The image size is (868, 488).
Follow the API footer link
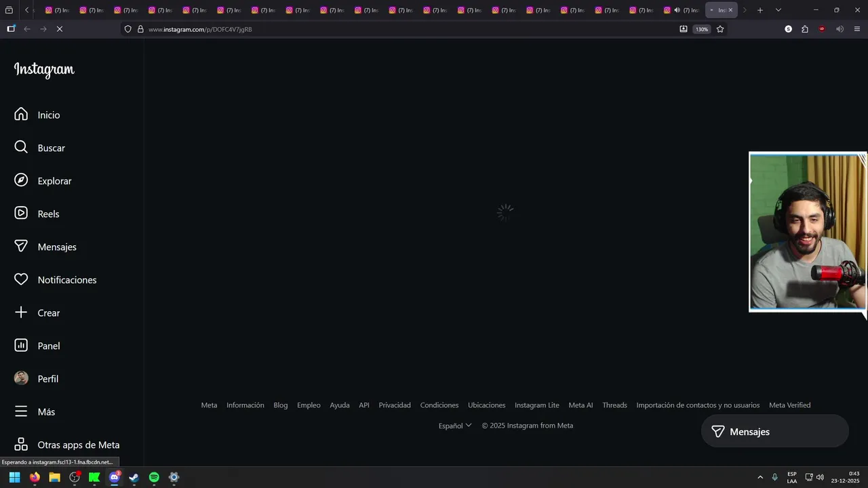tap(364, 405)
